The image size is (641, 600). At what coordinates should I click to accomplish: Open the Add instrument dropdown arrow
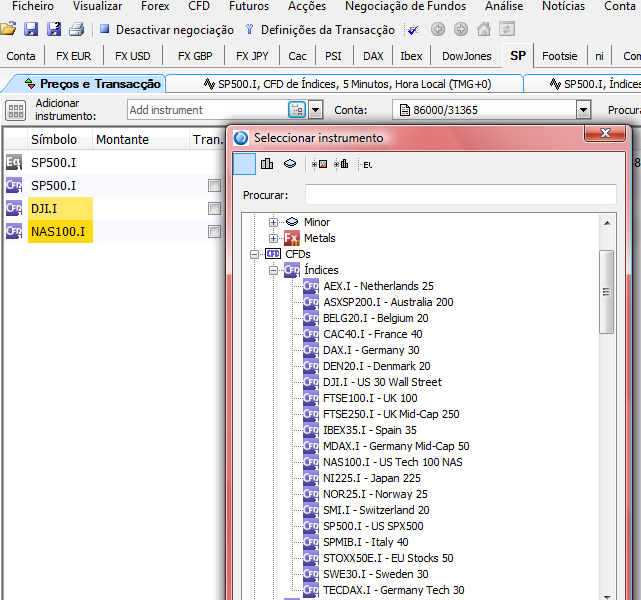coord(316,110)
